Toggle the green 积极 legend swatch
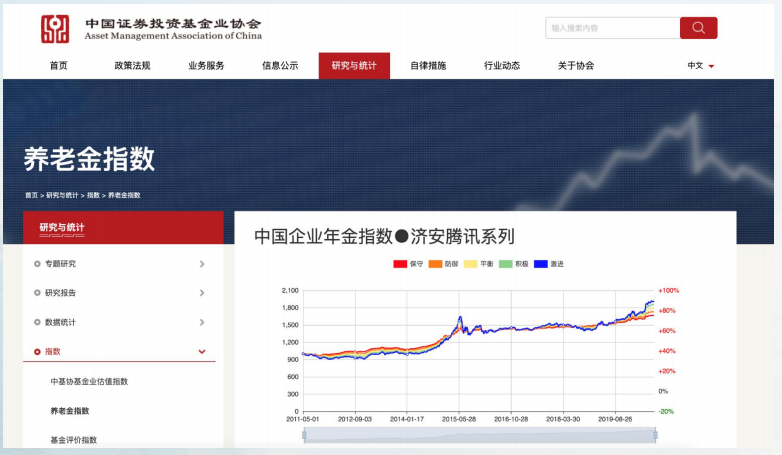The width and height of the screenshot is (782, 455). (x=506, y=264)
